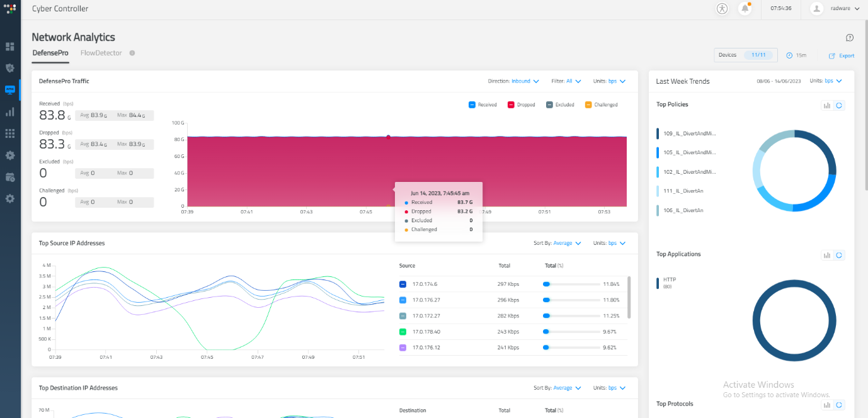868x418 pixels.
Task: Click the bar chart icon in the sidebar
Action: [9, 111]
